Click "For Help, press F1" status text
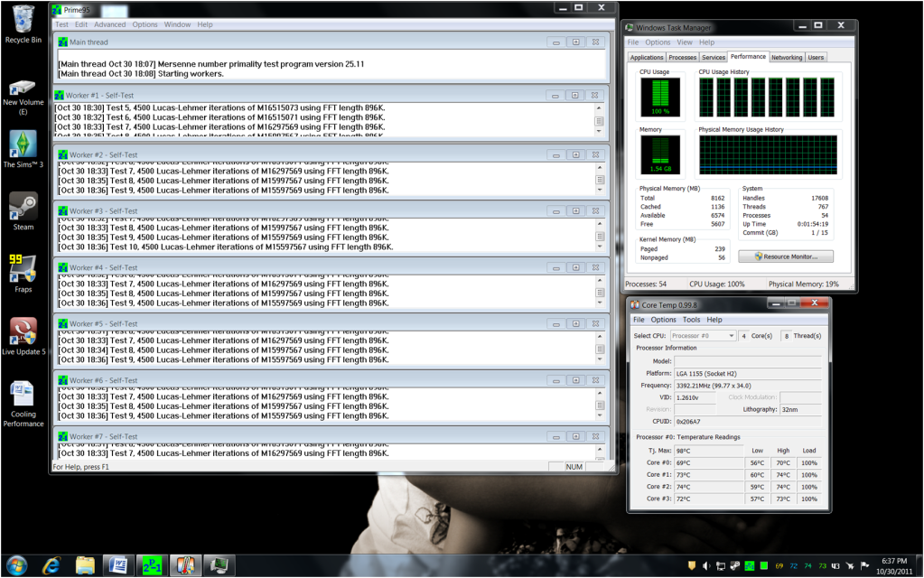This screenshot has width=924, height=578. coord(80,467)
